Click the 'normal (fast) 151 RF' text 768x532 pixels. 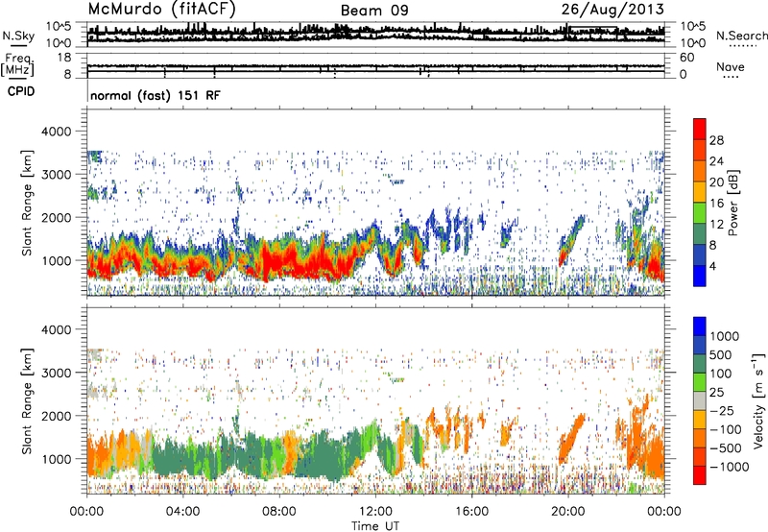[156, 95]
